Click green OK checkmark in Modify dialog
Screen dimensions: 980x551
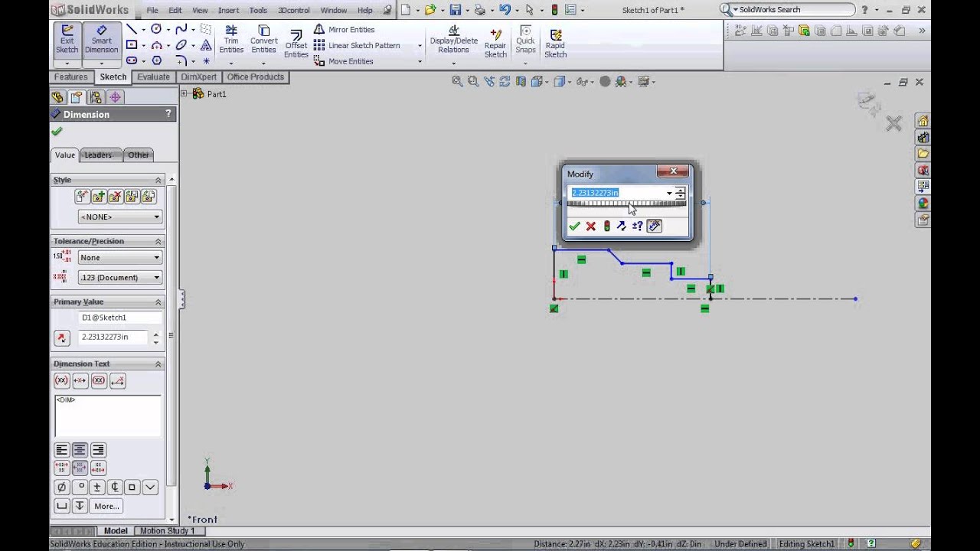(x=574, y=226)
